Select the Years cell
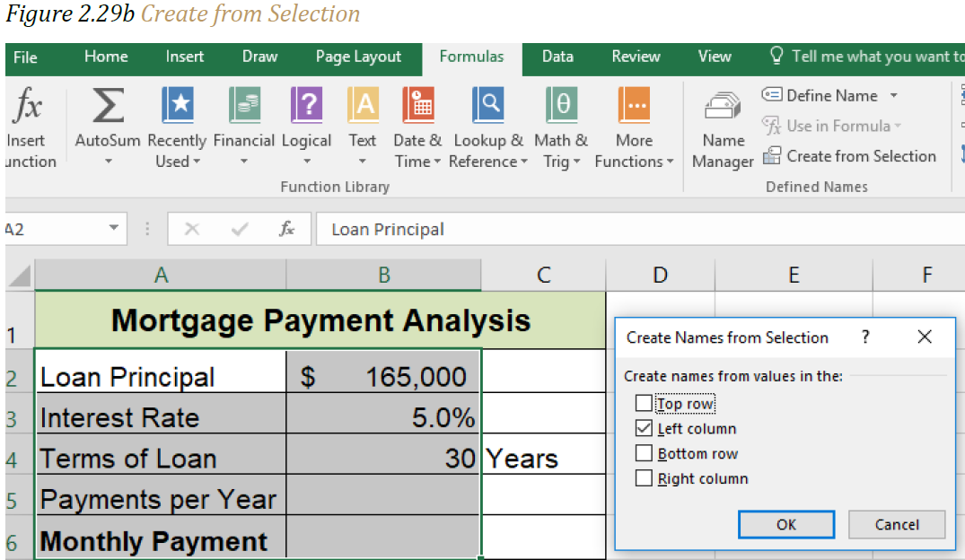The width and height of the screenshot is (965, 560). click(x=543, y=454)
